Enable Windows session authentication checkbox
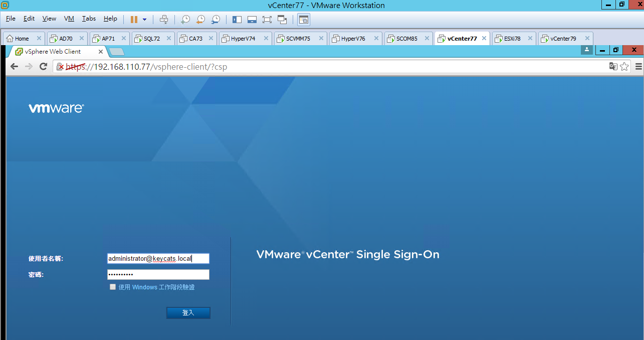The width and height of the screenshot is (644, 340). (x=113, y=287)
